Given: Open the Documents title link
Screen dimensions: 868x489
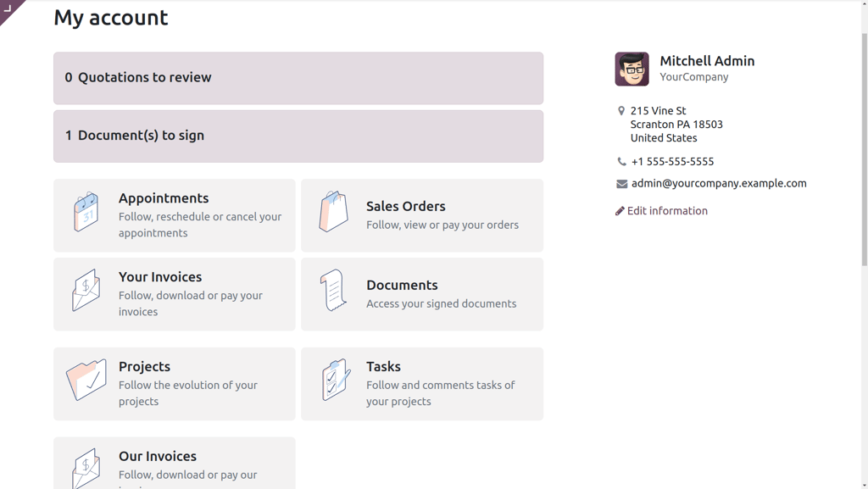Looking at the screenshot, I should [x=402, y=285].
